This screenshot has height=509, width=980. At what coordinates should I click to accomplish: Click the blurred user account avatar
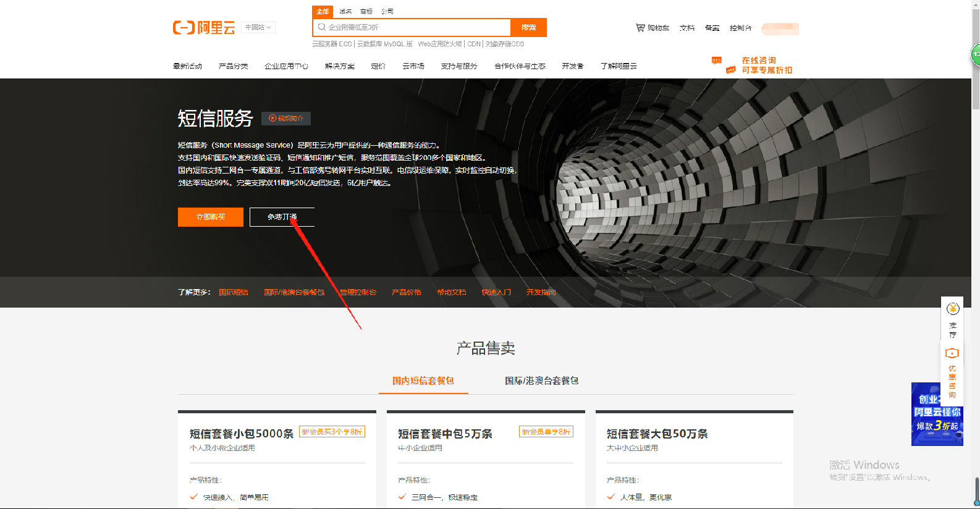(780, 28)
